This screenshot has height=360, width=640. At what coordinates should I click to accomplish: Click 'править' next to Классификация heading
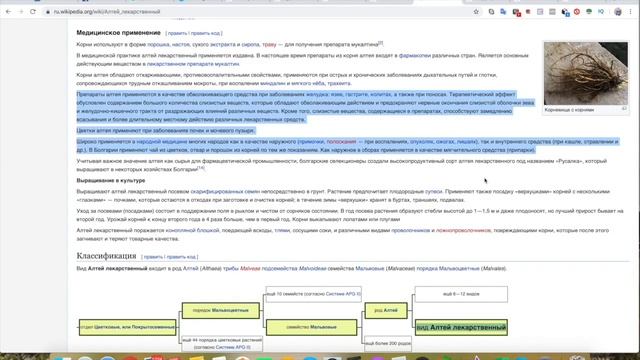pos(153,257)
